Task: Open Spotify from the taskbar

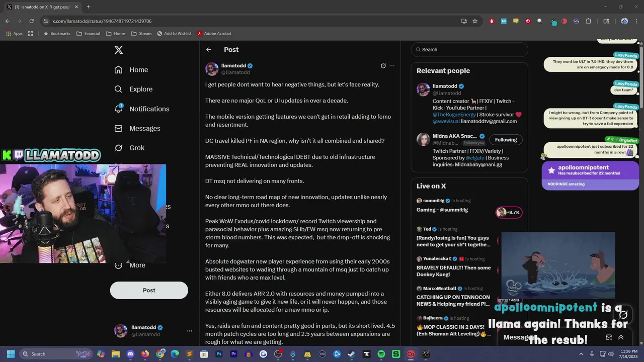Action: coord(381,354)
